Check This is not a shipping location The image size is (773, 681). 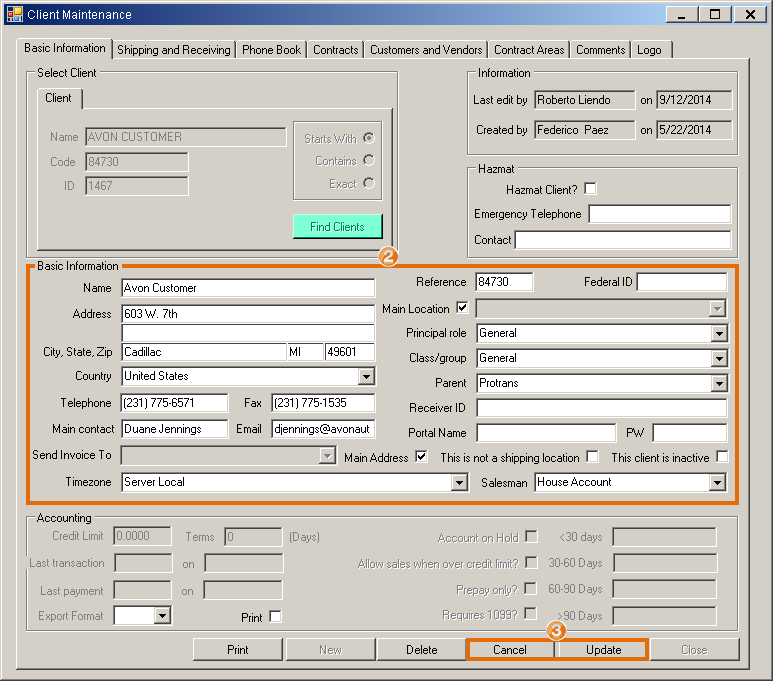coord(593,457)
